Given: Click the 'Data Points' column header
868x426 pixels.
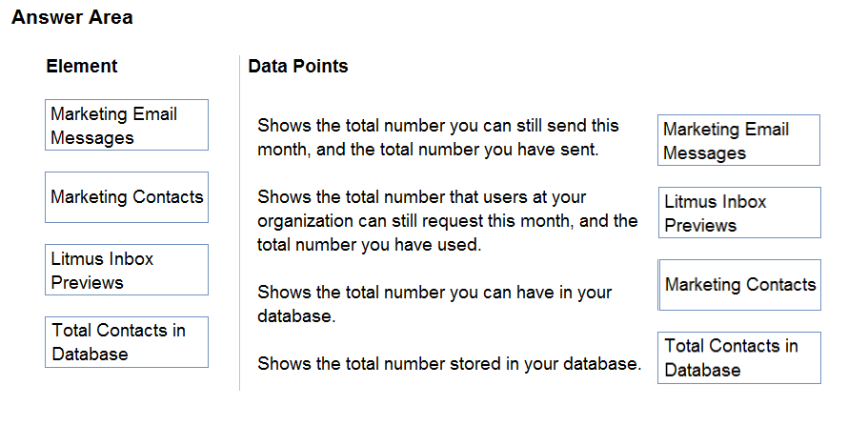Looking at the screenshot, I should [298, 66].
